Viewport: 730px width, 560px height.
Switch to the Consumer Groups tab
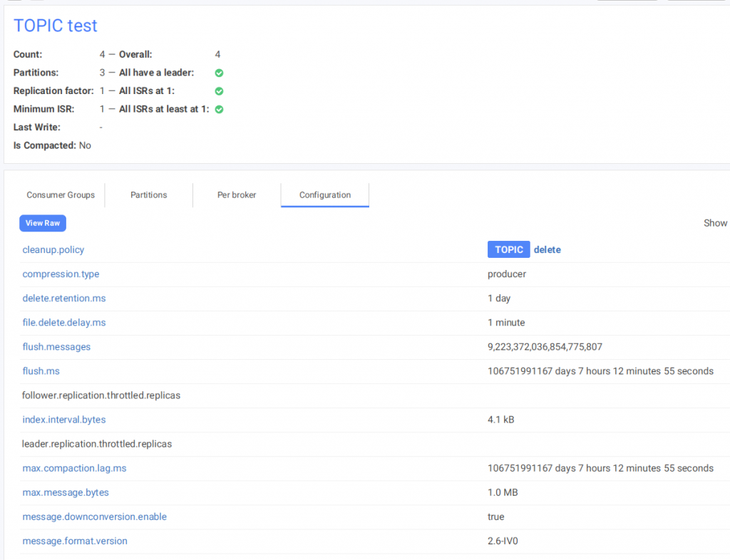click(61, 195)
